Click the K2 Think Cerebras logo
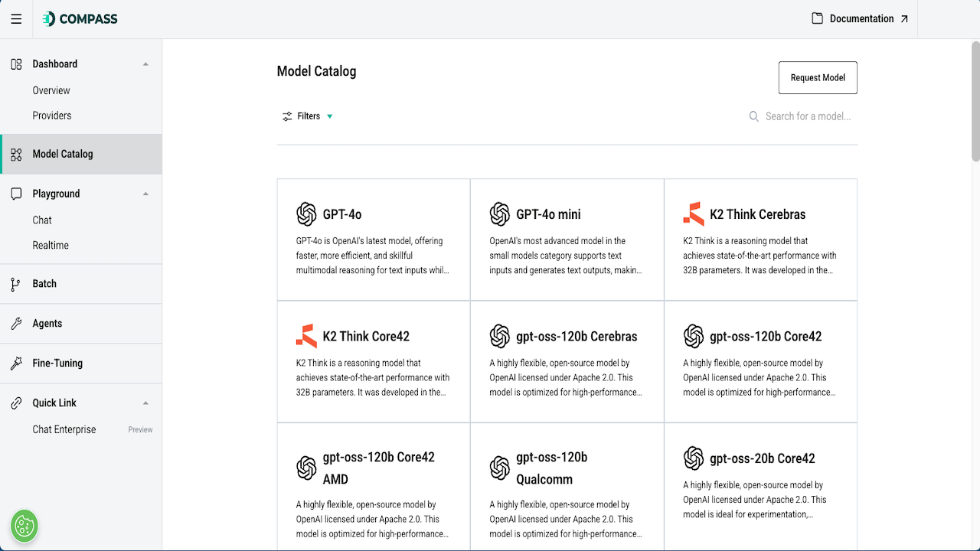The height and width of the screenshot is (551, 980). click(694, 214)
